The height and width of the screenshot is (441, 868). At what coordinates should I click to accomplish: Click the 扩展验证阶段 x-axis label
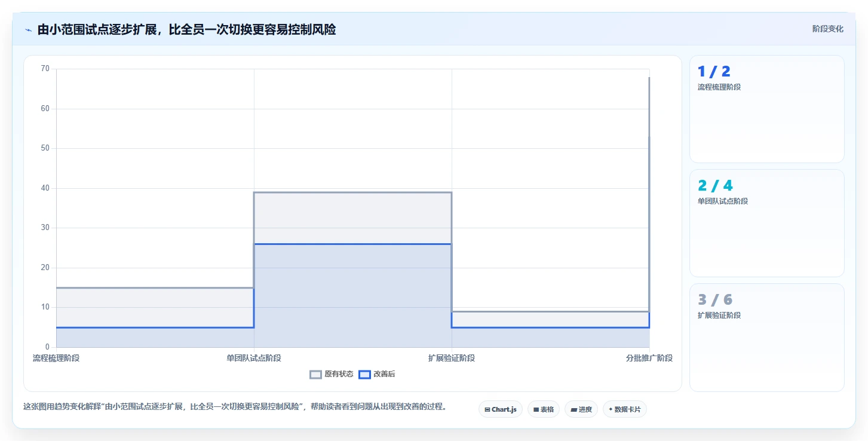pos(452,359)
